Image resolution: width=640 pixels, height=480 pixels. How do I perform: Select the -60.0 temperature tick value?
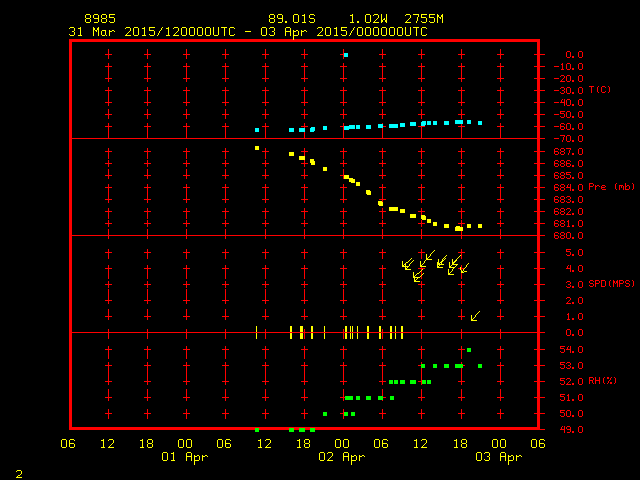(x=568, y=127)
